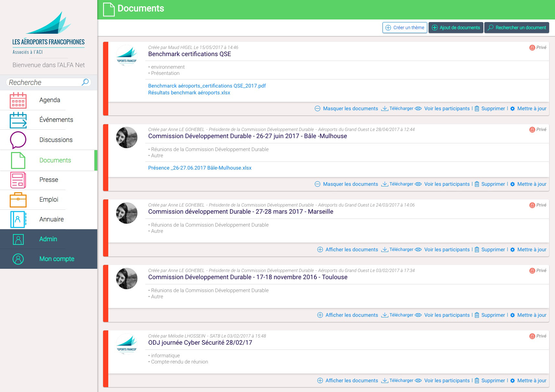Click the Admin profile icon
Image resolution: width=555 pixels, height=392 pixels.
(18, 239)
